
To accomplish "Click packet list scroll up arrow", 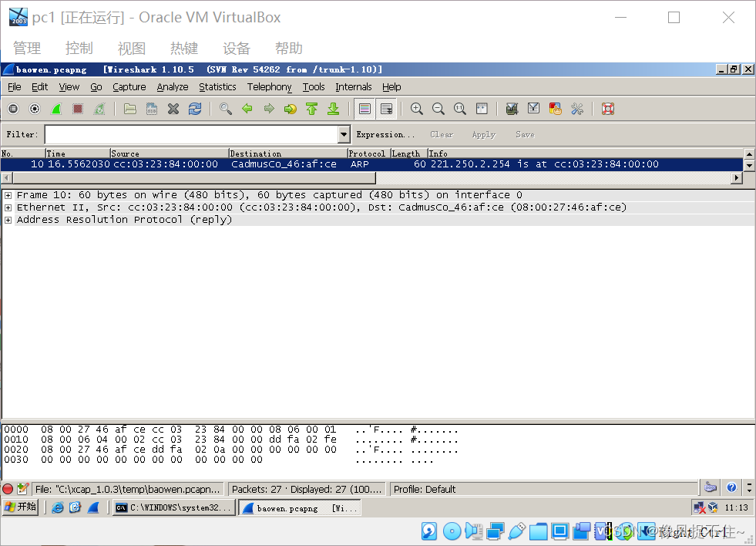I will [x=749, y=154].
